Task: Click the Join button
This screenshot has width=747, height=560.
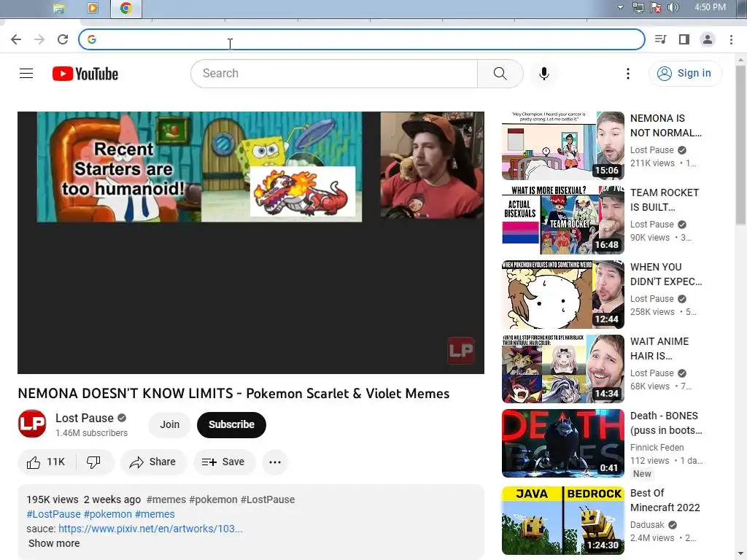Action: pyautogui.click(x=169, y=424)
